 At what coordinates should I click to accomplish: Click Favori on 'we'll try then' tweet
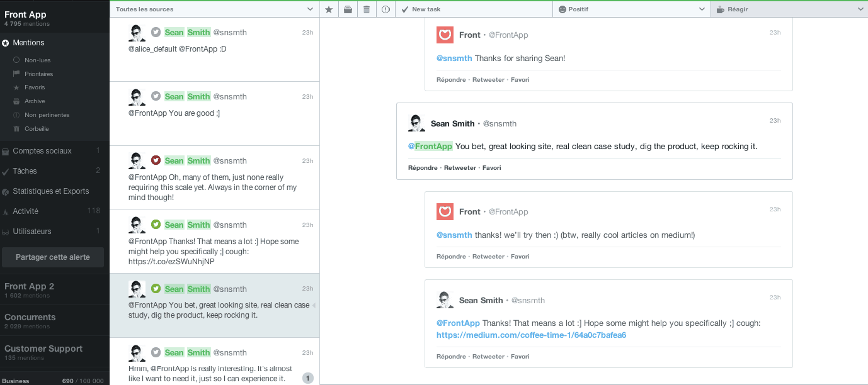[520, 257]
